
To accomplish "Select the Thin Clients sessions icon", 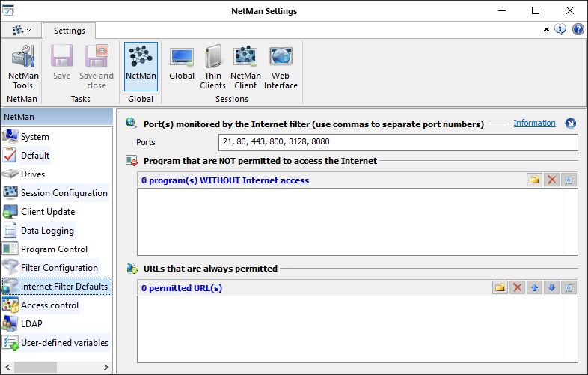I will pos(212,67).
